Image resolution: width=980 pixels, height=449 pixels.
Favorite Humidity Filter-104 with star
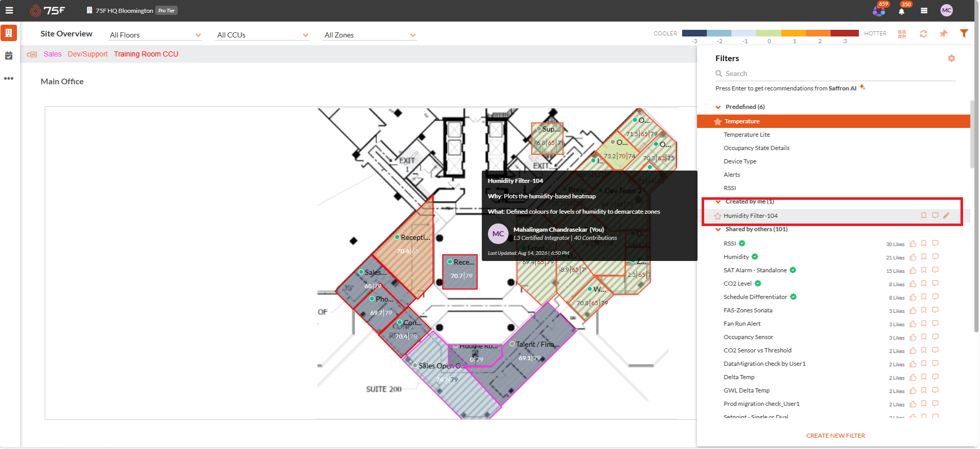pyautogui.click(x=718, y=216)
